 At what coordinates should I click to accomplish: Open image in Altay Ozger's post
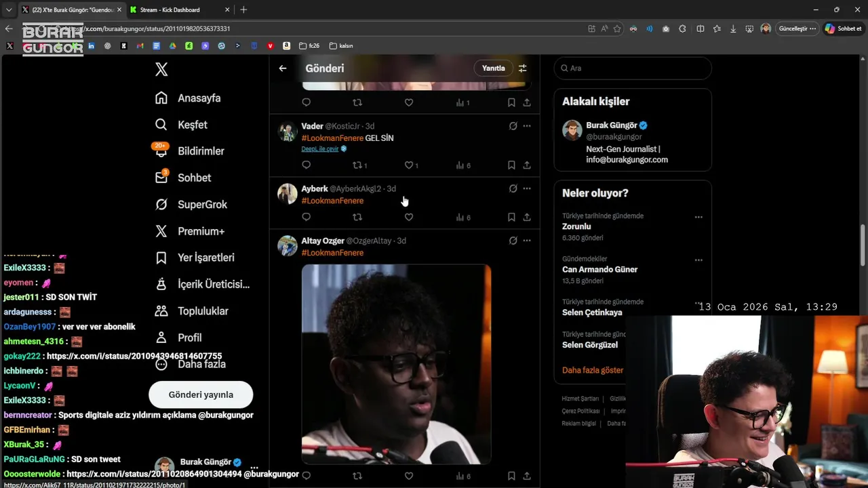coord(396,364)
